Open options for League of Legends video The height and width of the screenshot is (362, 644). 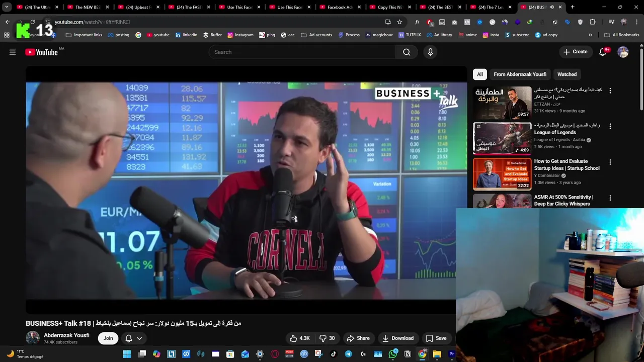tap(610, 126)
